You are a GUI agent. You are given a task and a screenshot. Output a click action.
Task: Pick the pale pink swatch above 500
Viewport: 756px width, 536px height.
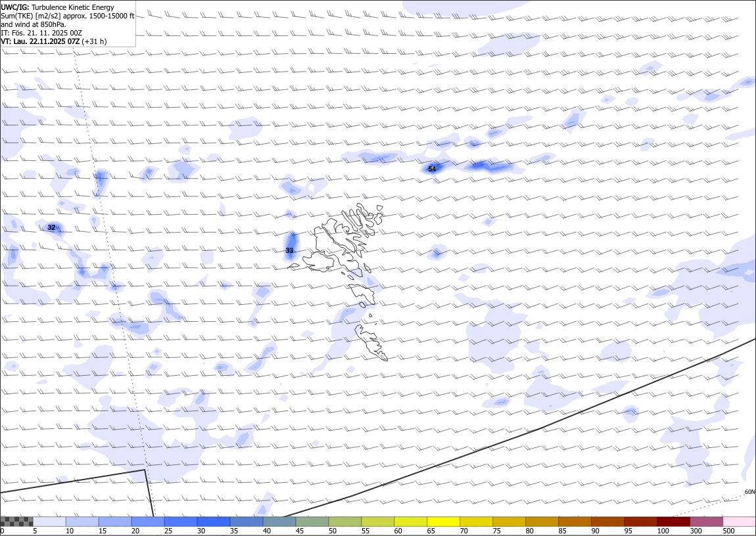point(739,522)
